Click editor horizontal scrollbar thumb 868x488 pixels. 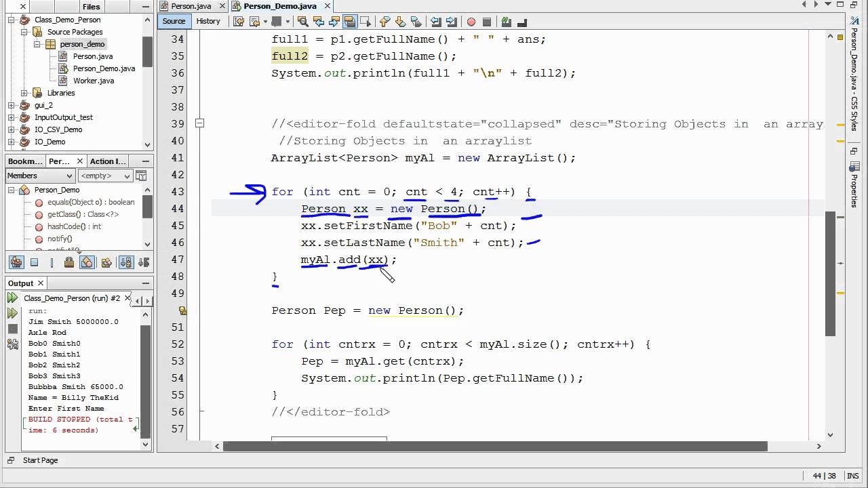pos(495,446)
